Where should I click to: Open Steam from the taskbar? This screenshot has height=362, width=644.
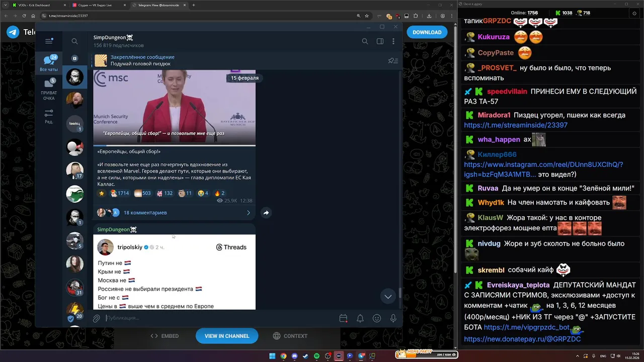coord(305,356)
